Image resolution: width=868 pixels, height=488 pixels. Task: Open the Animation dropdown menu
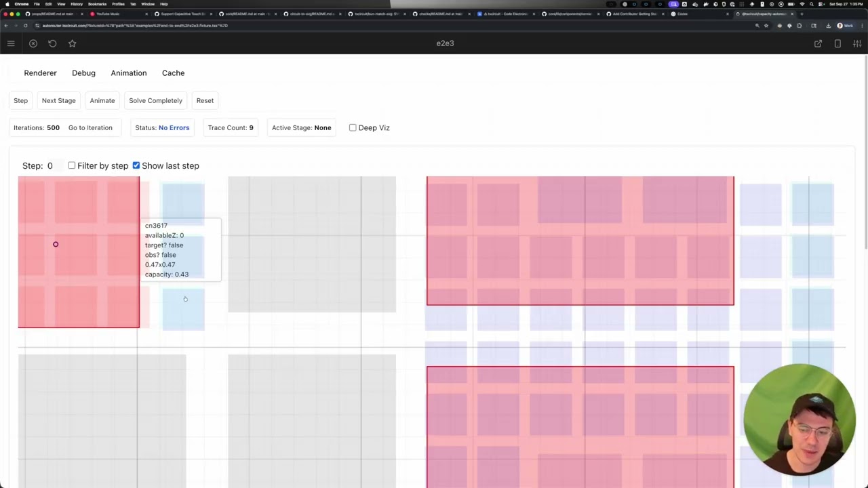point(128,73)
